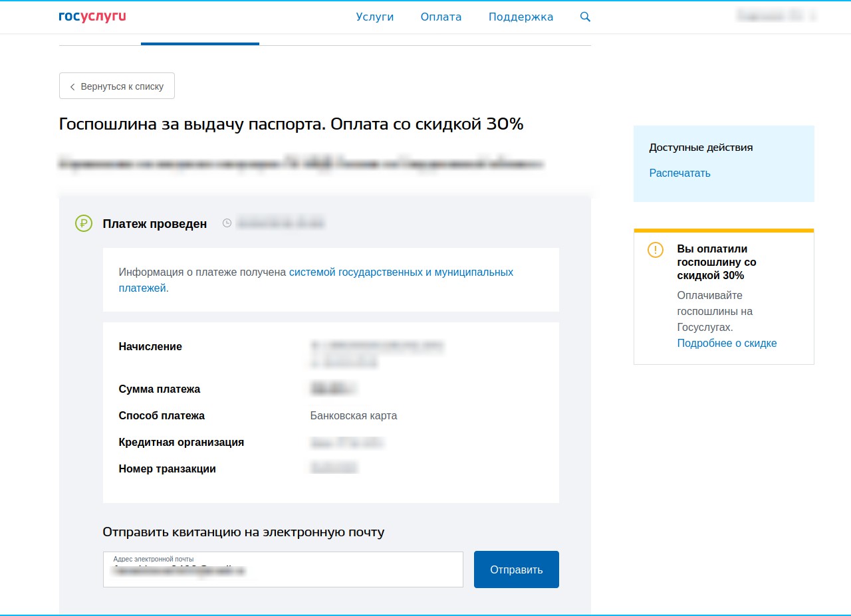851x616 pixels.
Task: Click the Номер транзакции label
Action: (168, 469)
